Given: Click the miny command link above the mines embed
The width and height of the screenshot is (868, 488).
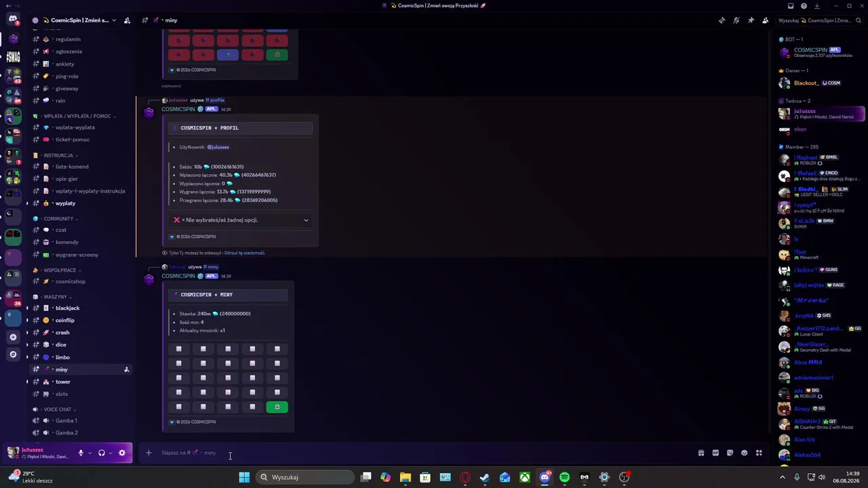Looking at the screenshot, I should pyautogui.click(x=211, y=267).
